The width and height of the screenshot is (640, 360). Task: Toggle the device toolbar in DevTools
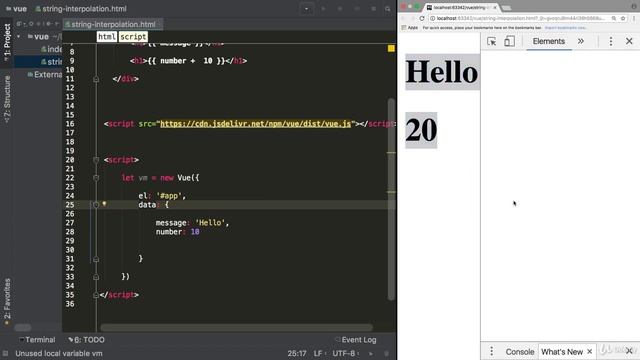(x=509, y=41)
